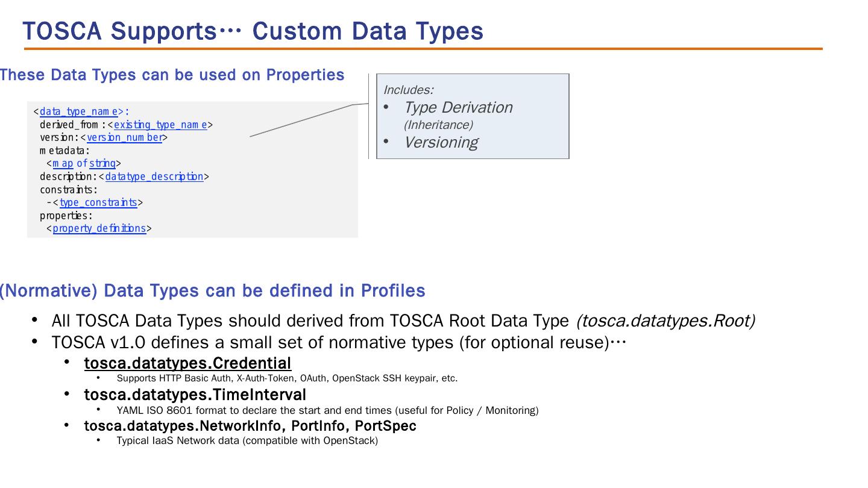Follow the version_number link
The height and width of the screenshot is (488, 868).
(x=124, y=137)
